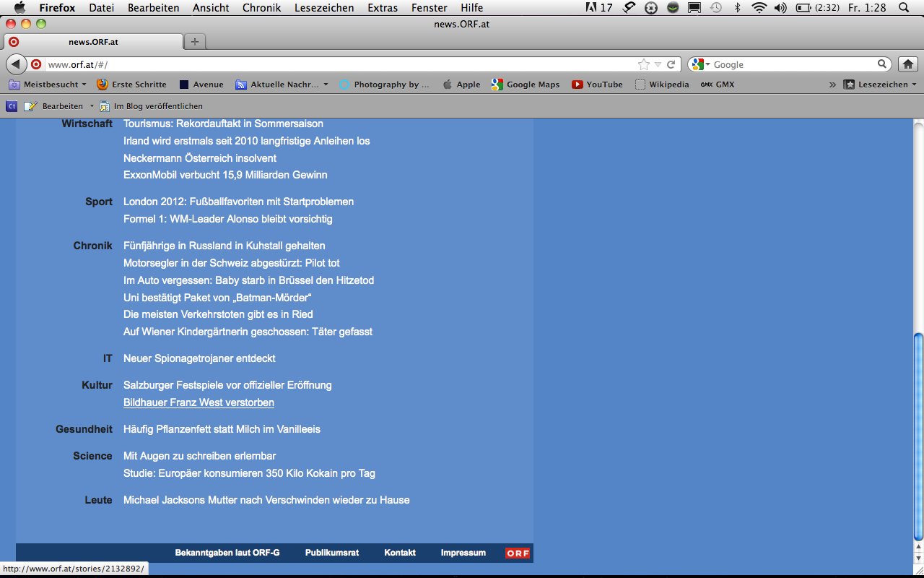
Task: Click the Publikumsrat footer link
Action: click(x=332, y=553)
